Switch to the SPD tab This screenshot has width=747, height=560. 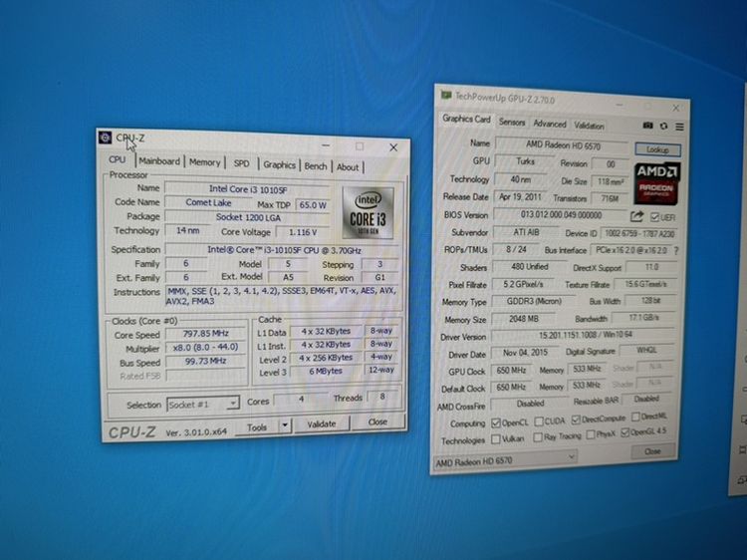(x=242, y=163)
